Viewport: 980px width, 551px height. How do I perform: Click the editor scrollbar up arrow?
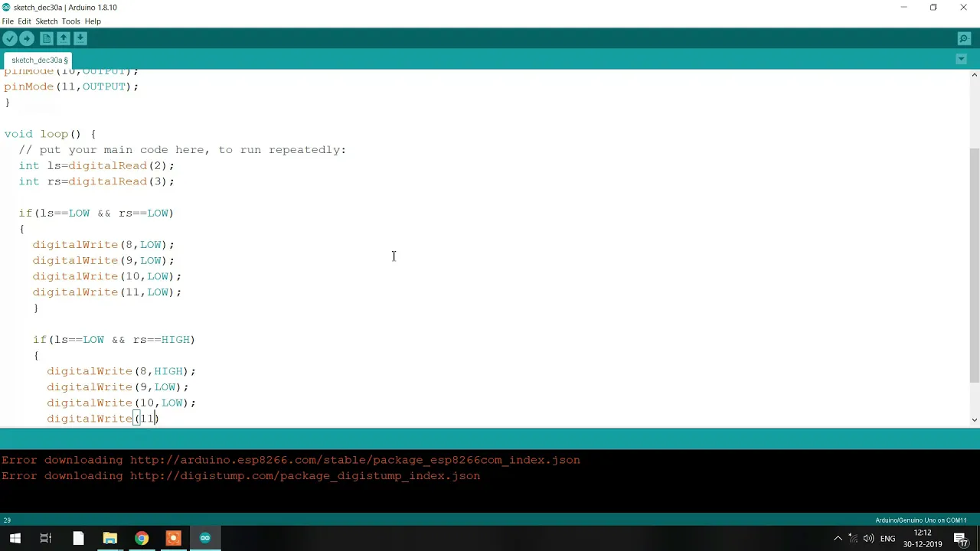coord(974,75)
